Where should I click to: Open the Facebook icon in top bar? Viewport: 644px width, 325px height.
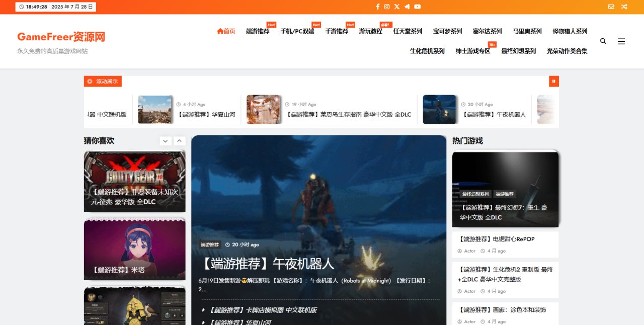(x=378, y=7)
